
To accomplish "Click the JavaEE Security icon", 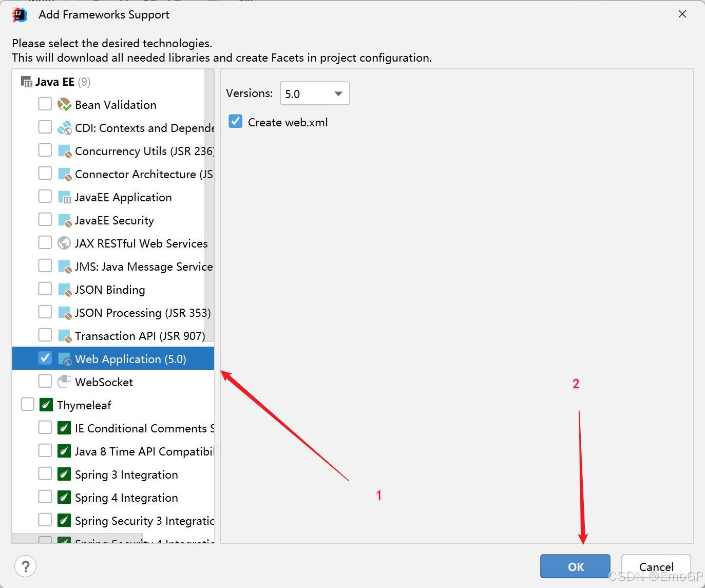I will click(64, 220).
